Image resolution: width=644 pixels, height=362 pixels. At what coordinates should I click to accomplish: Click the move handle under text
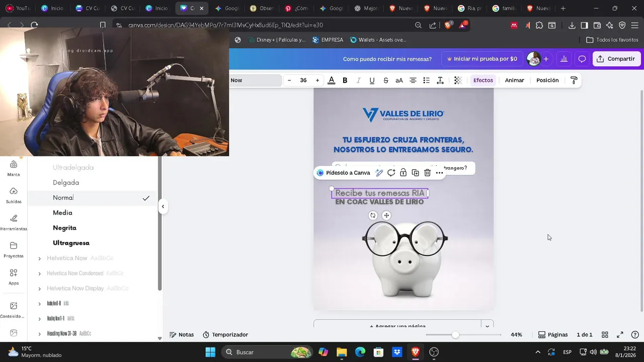pos(386,215)
